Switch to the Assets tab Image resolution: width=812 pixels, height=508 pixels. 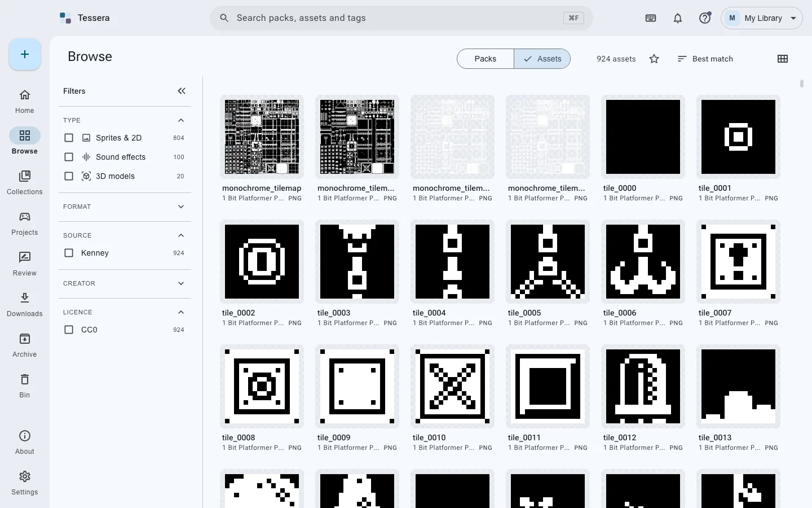click(542, 59)
